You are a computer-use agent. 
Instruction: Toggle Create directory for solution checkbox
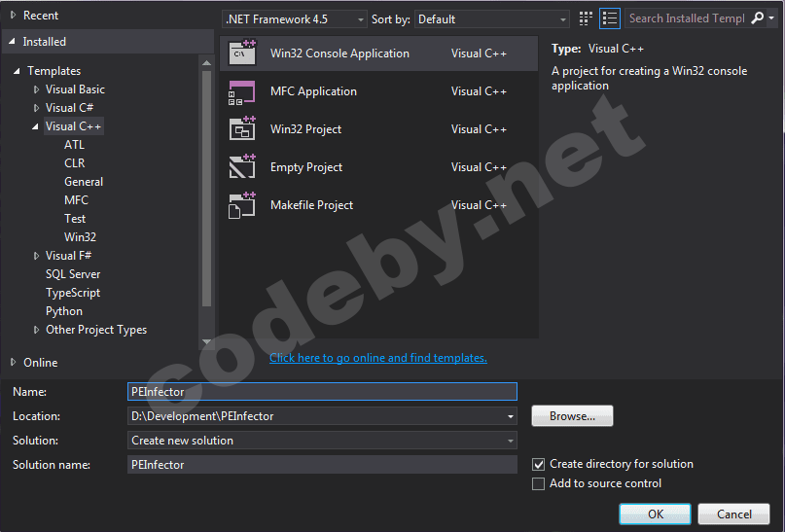click(x=538, y=465)
